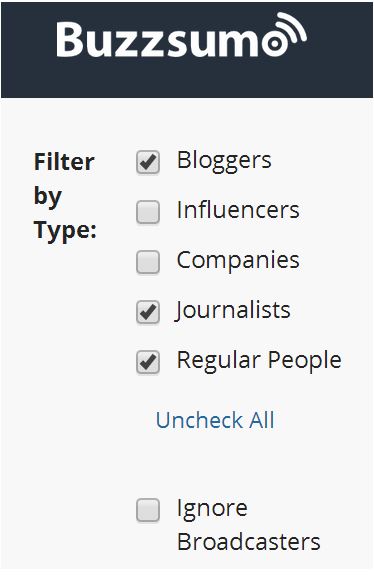This screenshot has width=374, height=575.
Task: Disable the Journalists checkbox
Action: [148, 312]
